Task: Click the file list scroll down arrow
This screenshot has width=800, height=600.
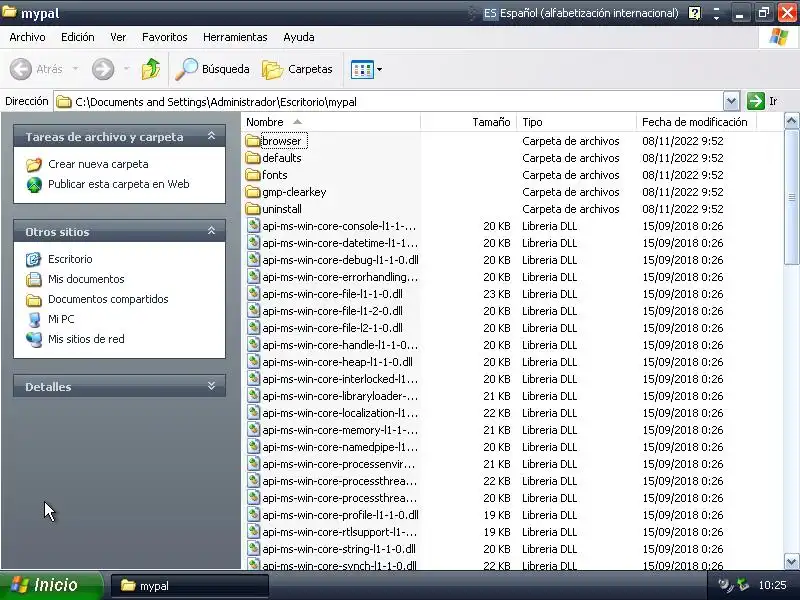Action: [791, 562]
